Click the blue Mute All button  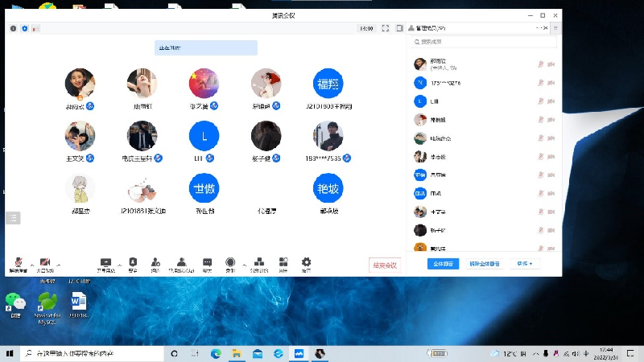(x=442, y=264)
